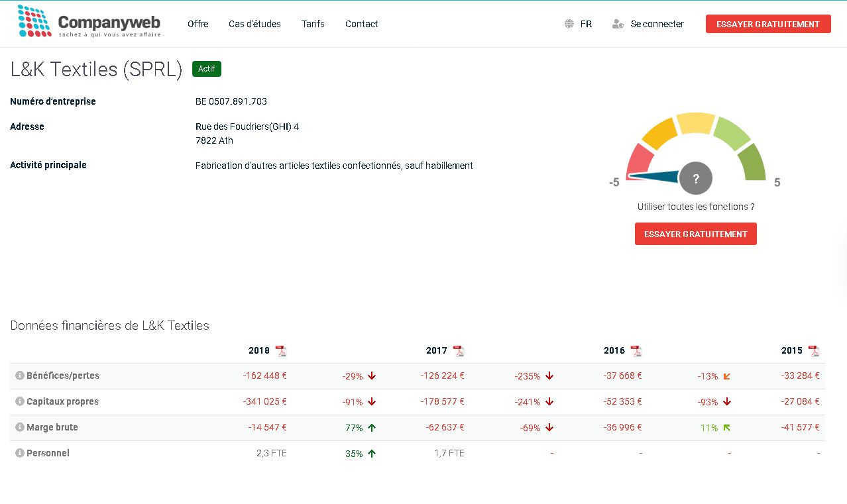Click orange arrow next to -13%
This screenshot has height=504, width=847.
click(727, 376)
